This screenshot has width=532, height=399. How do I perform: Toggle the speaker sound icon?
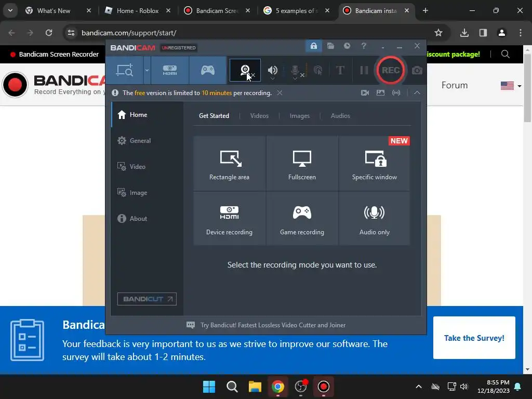pyautogui.click(x=272, y=70)
